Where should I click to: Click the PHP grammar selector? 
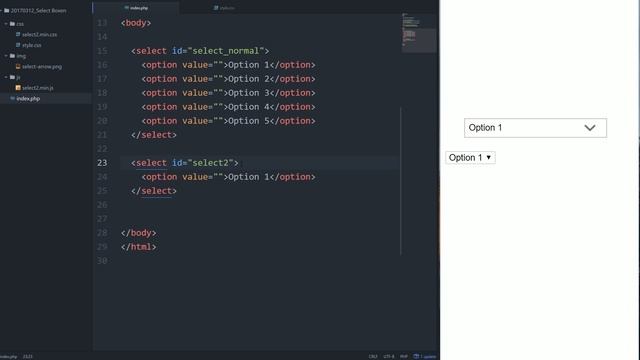pyautogui.click(x=404, y=356)
